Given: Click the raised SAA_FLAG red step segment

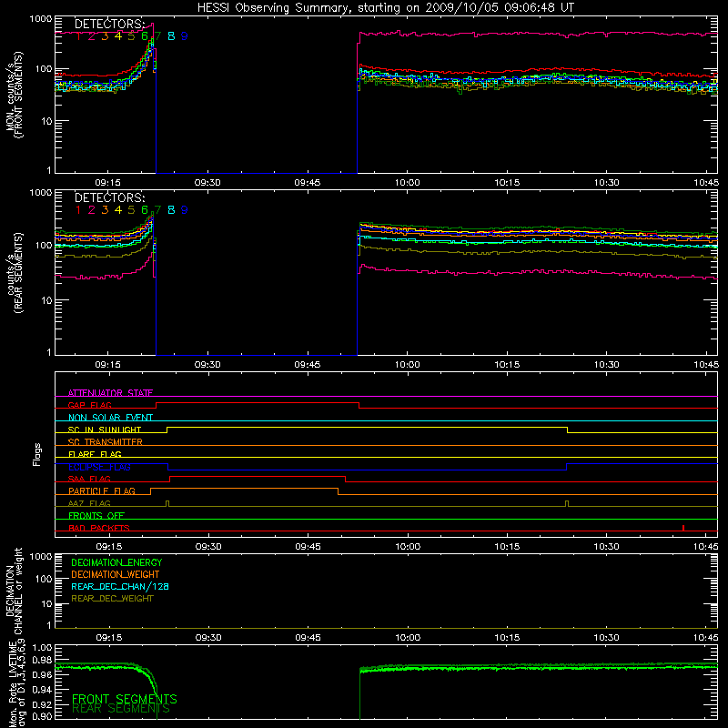Looking at the screenshot, I should pos(258,476).
